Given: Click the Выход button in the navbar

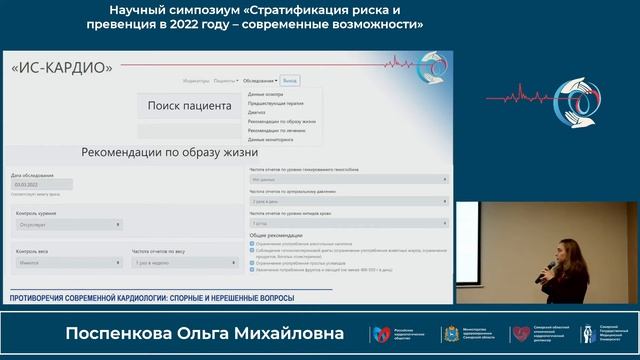Looking at the screenshot, I should tap(290, 81).
